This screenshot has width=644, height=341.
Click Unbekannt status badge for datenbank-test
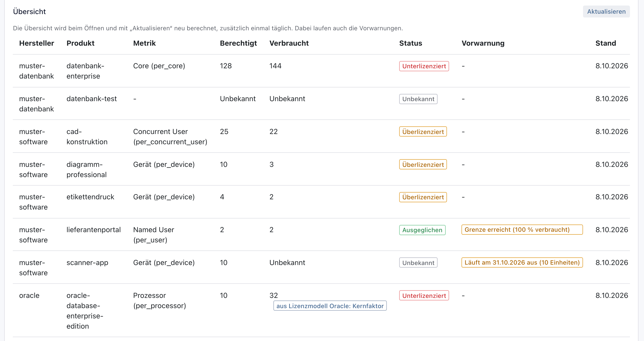(x=418, y=99)
